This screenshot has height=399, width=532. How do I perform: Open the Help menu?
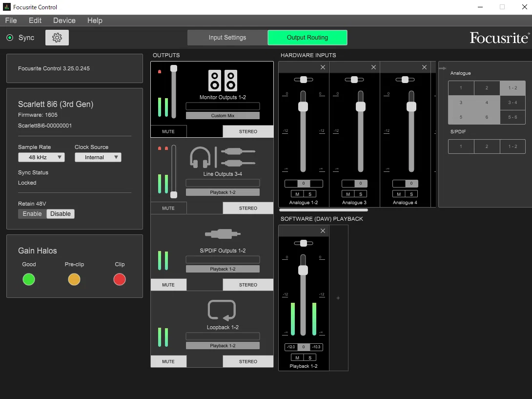point(95,21)
